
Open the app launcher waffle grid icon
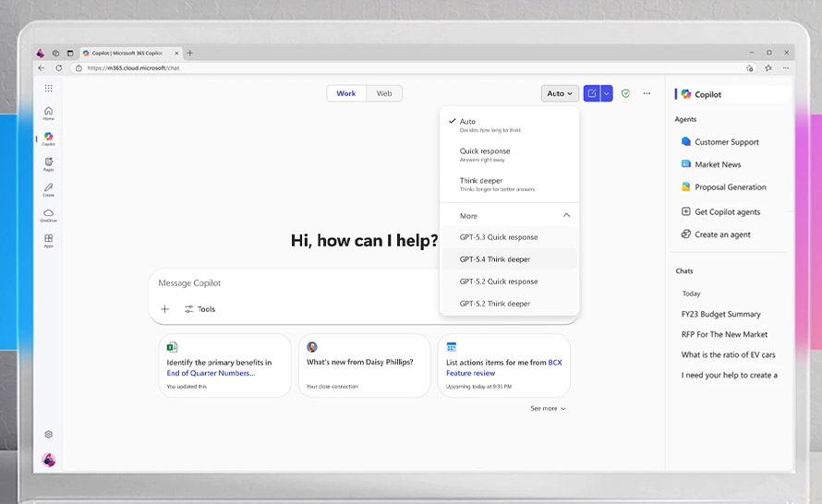(48, 89)
